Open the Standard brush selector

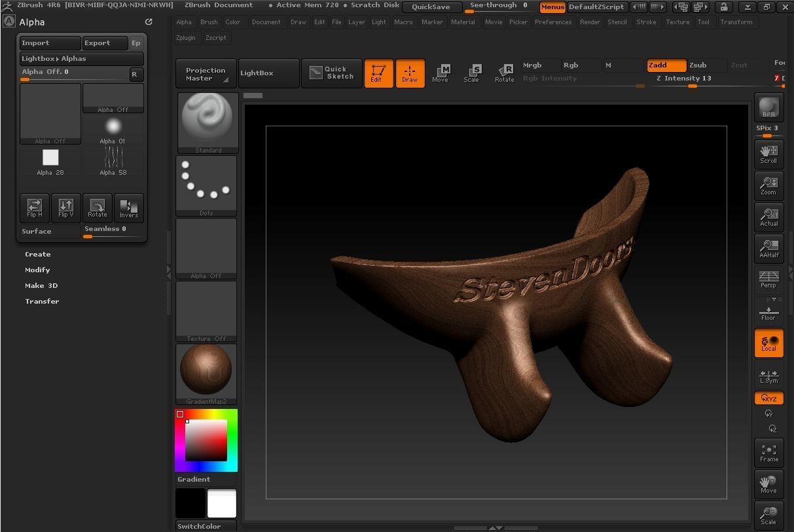click(208, 123)
